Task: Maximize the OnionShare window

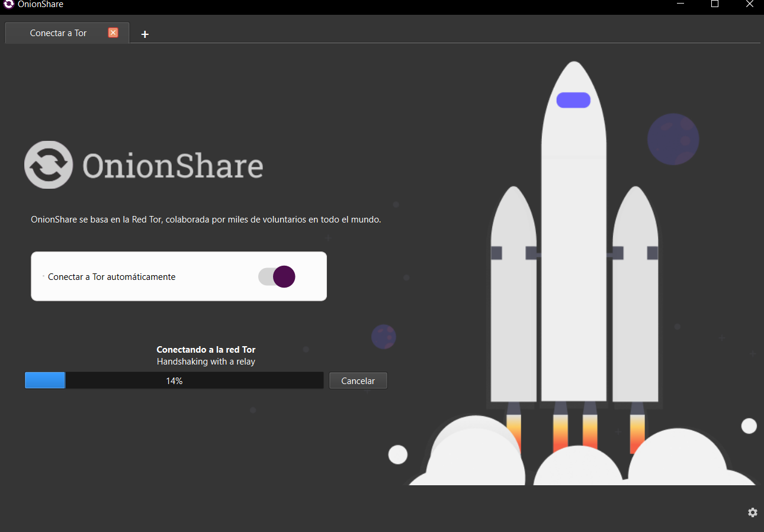Action: pyautogui.click(x=715, y=4)
